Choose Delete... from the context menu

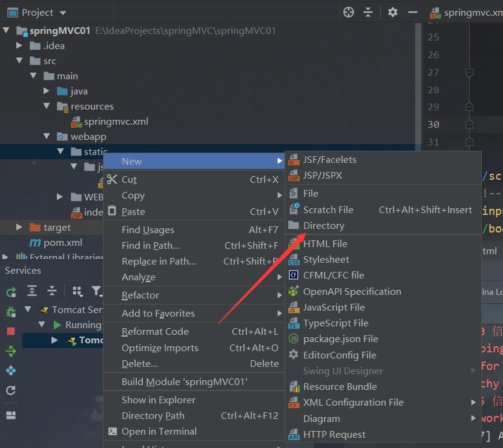194,364
